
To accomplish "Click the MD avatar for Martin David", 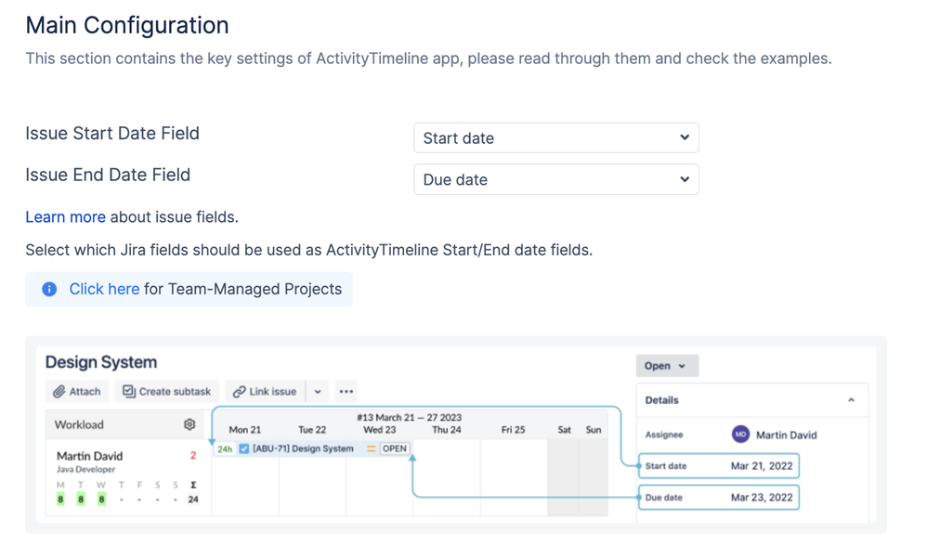I will pos(741,435).
